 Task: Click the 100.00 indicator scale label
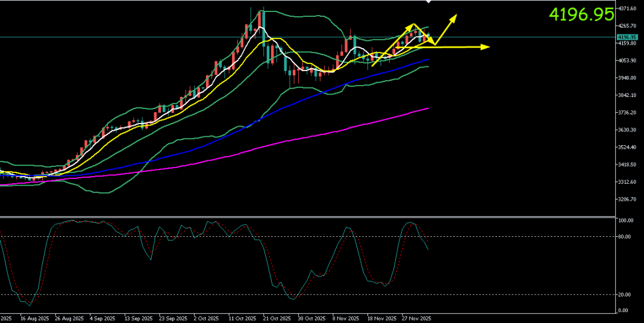point(627,221)
